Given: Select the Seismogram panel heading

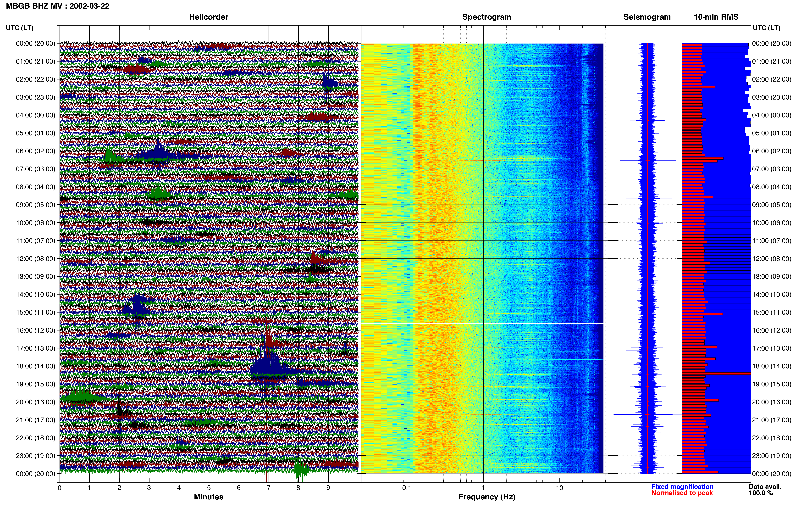Looking at the screenshot, I should coord(647,17).
